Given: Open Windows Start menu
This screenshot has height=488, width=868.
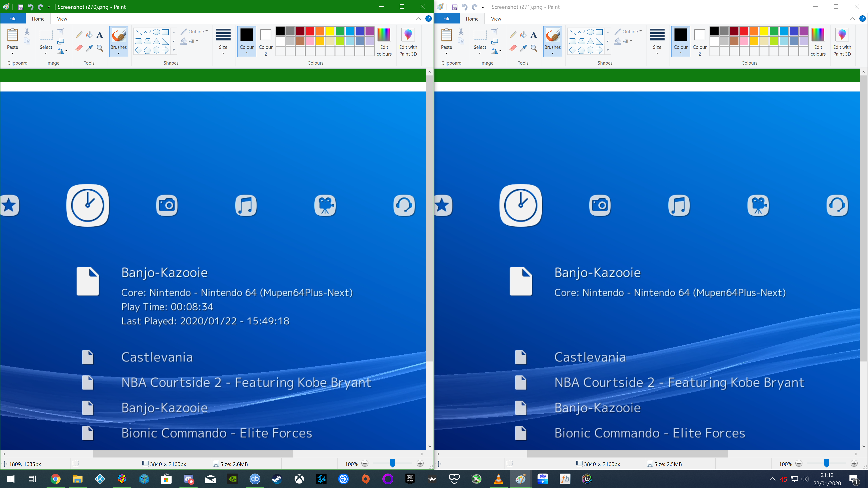Looking at the screenshot, I should coord(11,479).
